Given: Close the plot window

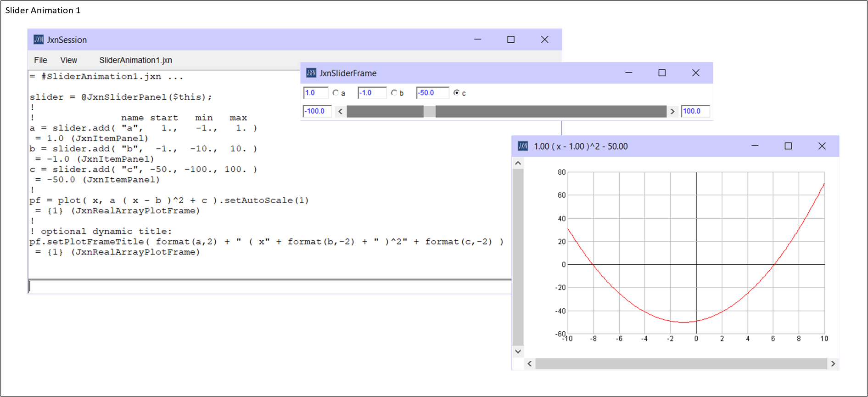Looking at the screenshot, I should (822, 146).
